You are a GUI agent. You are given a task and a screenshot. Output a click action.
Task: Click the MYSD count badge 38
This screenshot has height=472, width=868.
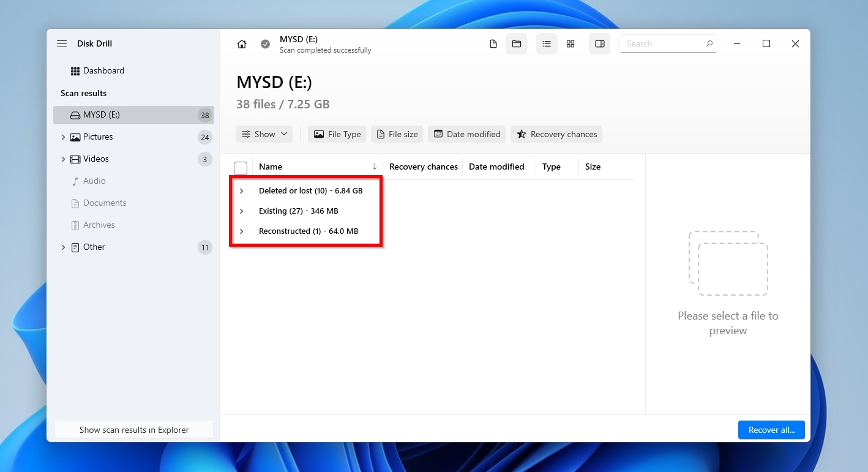coord(205,116)
